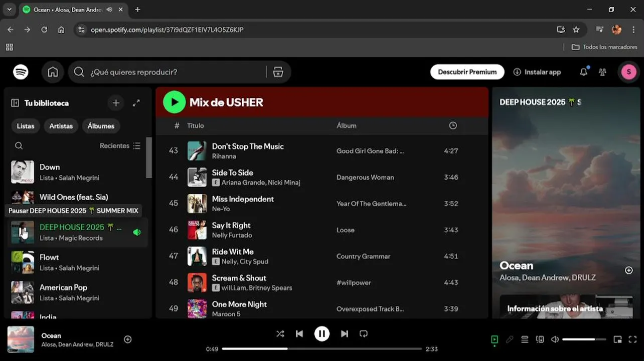644x361 pixels.
Task: Toggle the Now Playing view icon
Action: pyautogui.click(x=495, y=339)
